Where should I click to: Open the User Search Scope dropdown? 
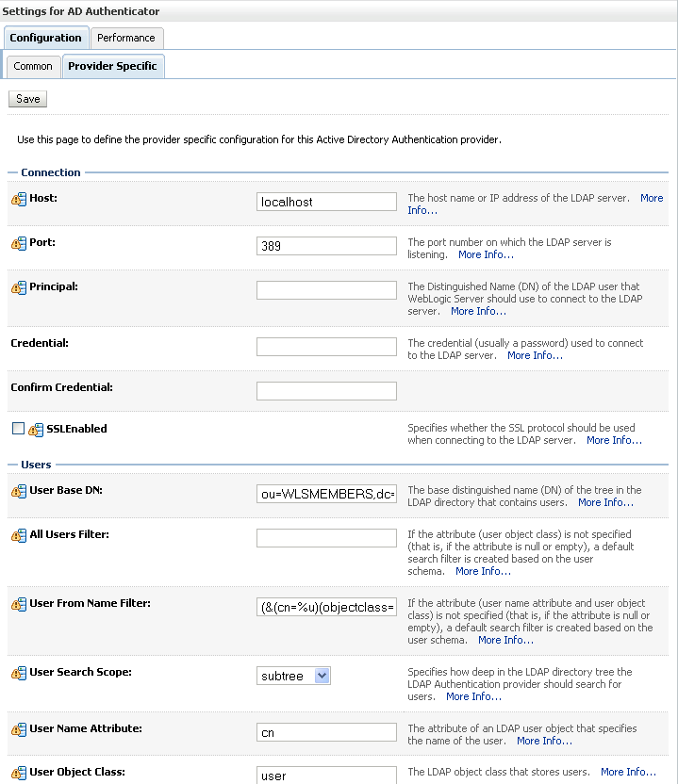[x=293, y=676]
